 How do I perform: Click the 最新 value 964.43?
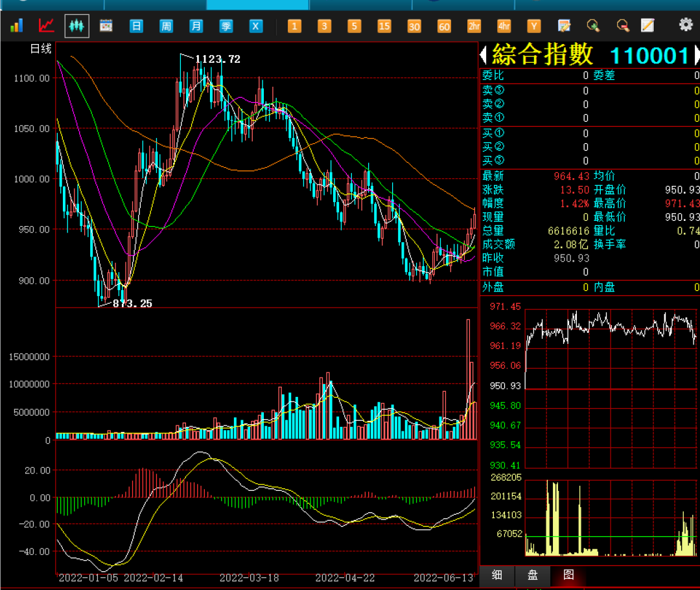coord(572,176)
